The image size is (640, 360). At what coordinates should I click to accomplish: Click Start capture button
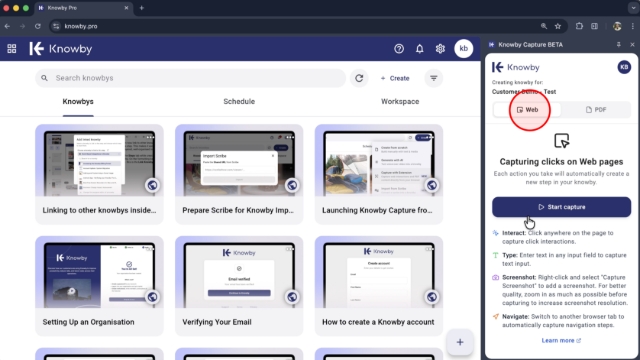click(561, 207)
